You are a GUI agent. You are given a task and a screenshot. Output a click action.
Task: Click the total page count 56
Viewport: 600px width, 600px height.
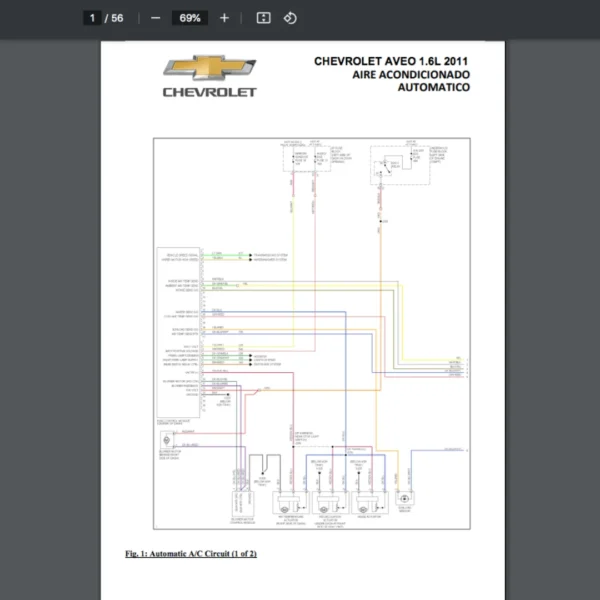click(117, 18)
